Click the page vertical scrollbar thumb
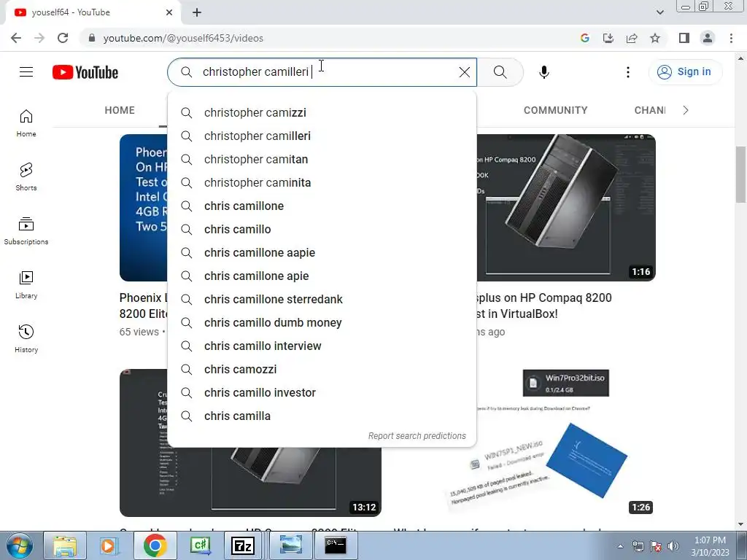Screen dimensions: 747x560 (740, 174)
